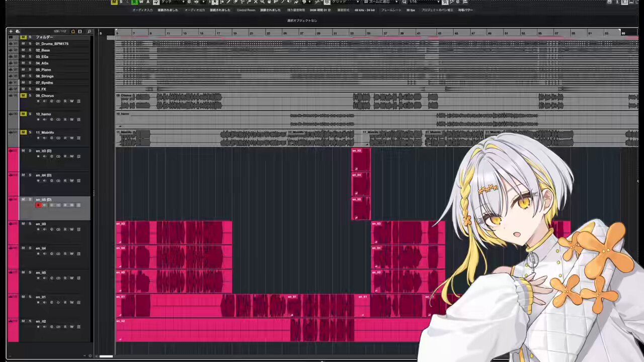Click Read automation R on en_it2 track
The width and height of the screenshot is (644, 362).
pyautogui.click(x=65, y=327)
